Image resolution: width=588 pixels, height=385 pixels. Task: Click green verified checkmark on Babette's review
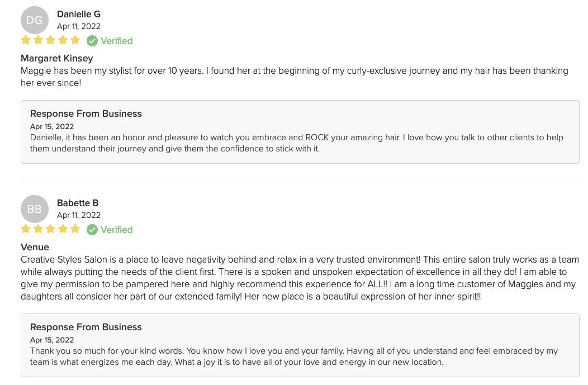click(92, 230)
